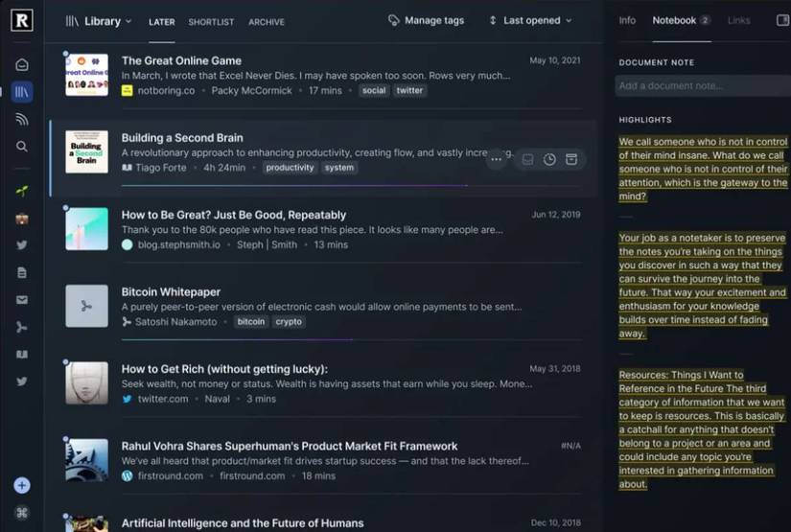The image size is (791, 532).
Task: Select the Library icon in sidebar
Action: [22, 92]
